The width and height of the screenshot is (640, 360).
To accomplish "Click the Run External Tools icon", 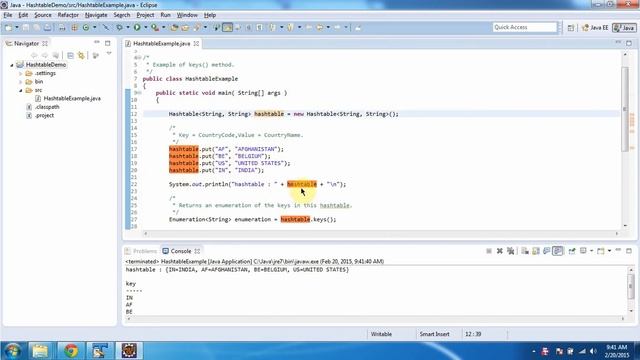I will pyautogui.click(x=155, y=27).
